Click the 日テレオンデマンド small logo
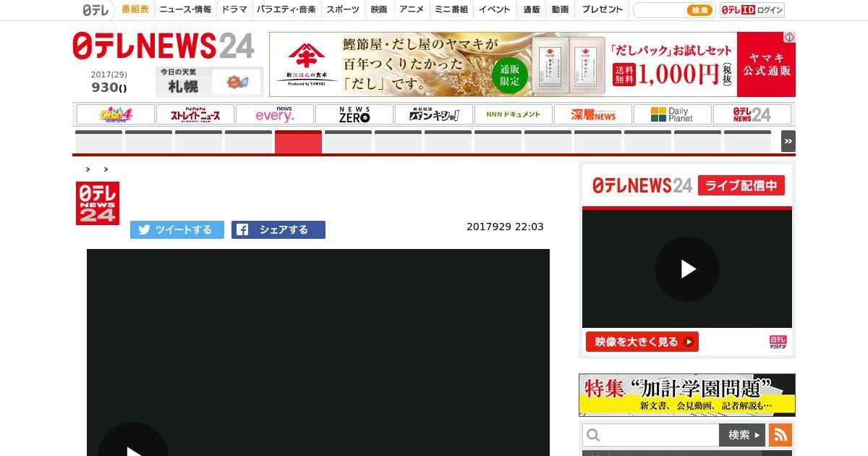The height and width of the screenshot is (456, 868). (x=778, y=342)
